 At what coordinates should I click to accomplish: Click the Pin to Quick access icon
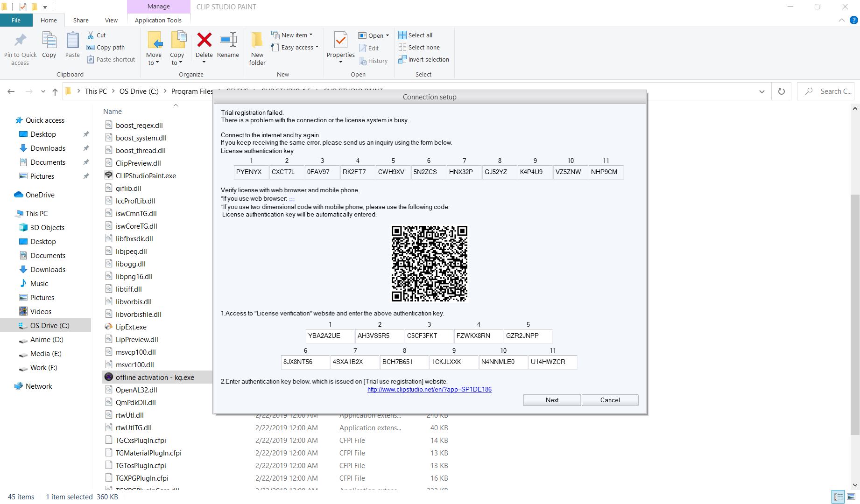20,41
